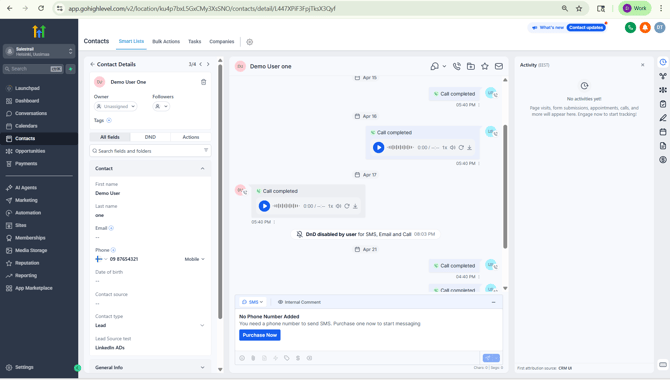Toggle Internal Comment mode
670x380 pixels.
coord(299,302)
